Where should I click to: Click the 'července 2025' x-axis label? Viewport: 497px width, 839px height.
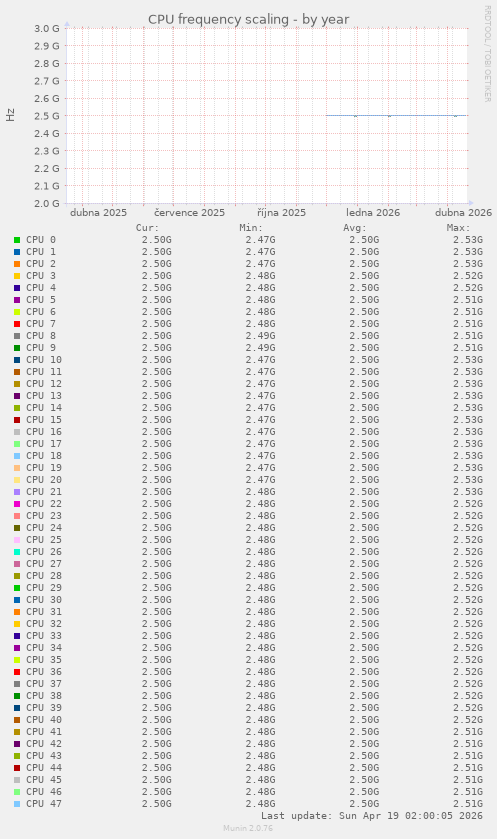coord(189,212)
